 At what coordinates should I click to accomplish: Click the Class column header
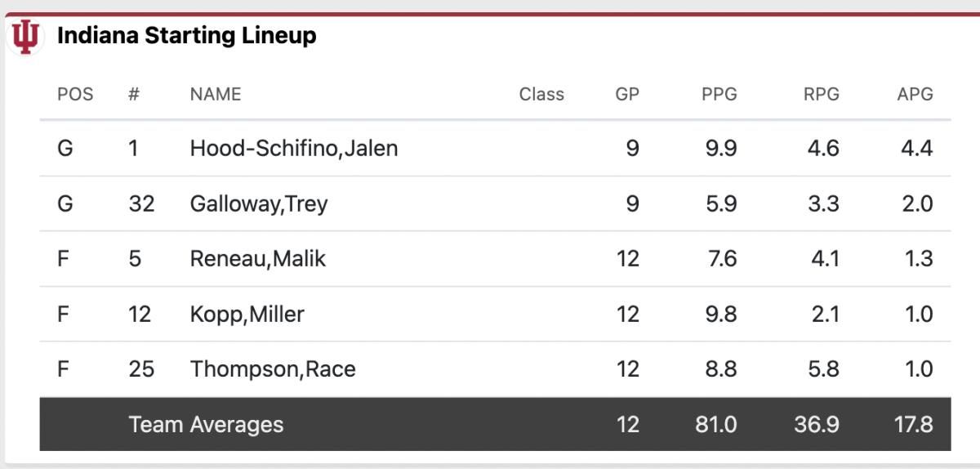click(x=541, y=94)
